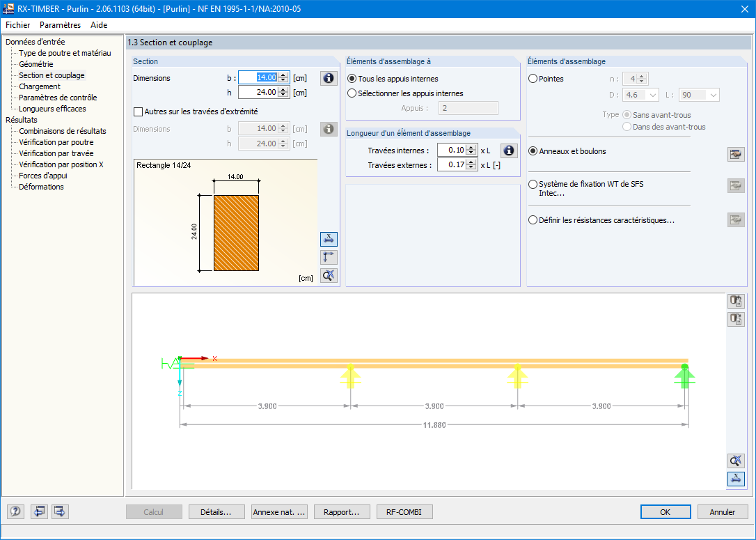Click the info icon beside Travées internes
Viewport: 756px width, 540px height.
click(509, 151)
